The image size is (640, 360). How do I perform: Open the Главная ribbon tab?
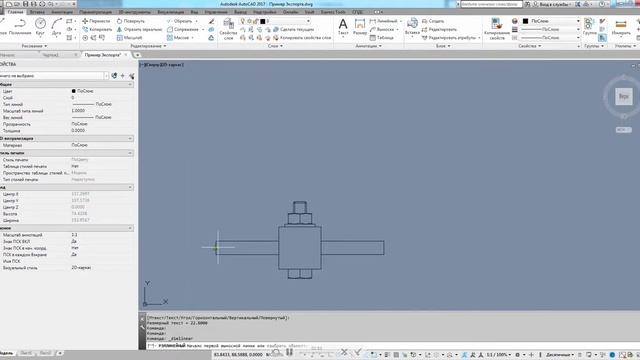16,12
